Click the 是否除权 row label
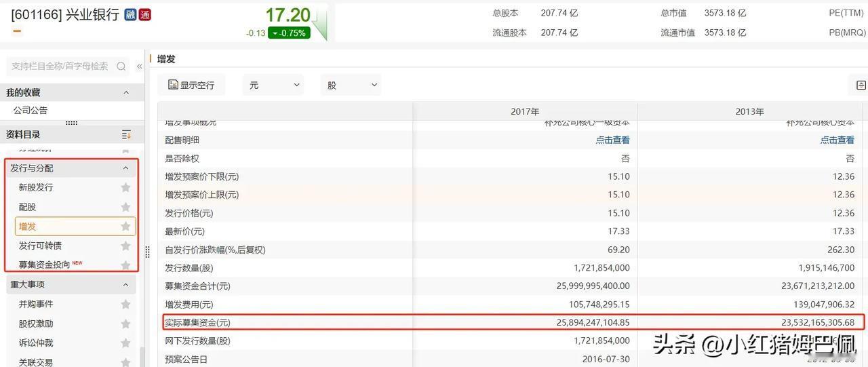868x367 pixels. coord(182,158)
